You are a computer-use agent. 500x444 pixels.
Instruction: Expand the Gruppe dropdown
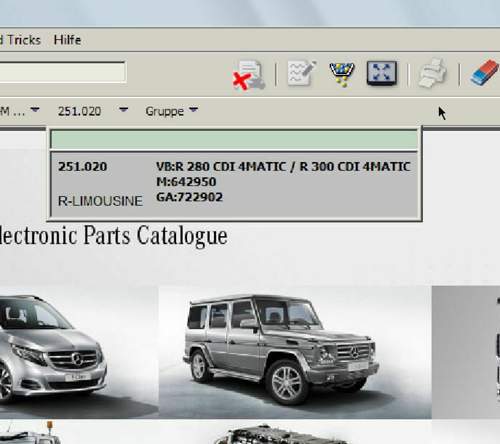(171, 111)
